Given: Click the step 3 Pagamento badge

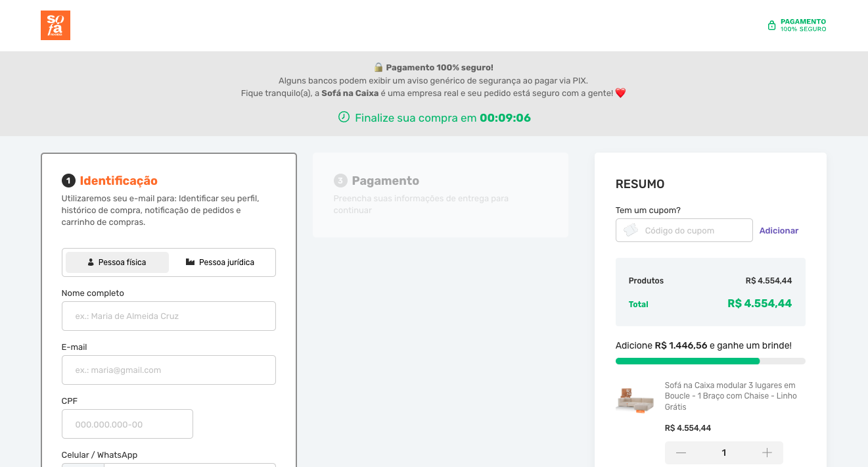Looking at the screenshot, I should (340, 181).
